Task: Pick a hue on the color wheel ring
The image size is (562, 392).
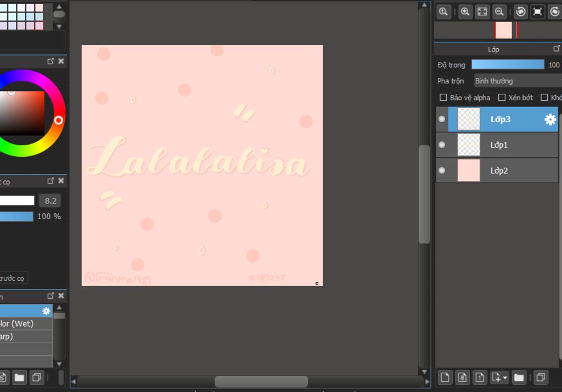Action: tap(58, 120)
